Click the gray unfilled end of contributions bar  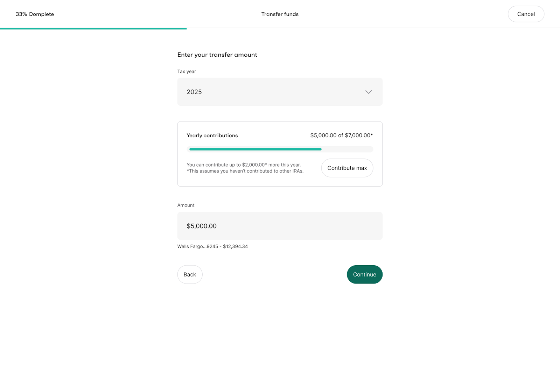coord(347,149)
